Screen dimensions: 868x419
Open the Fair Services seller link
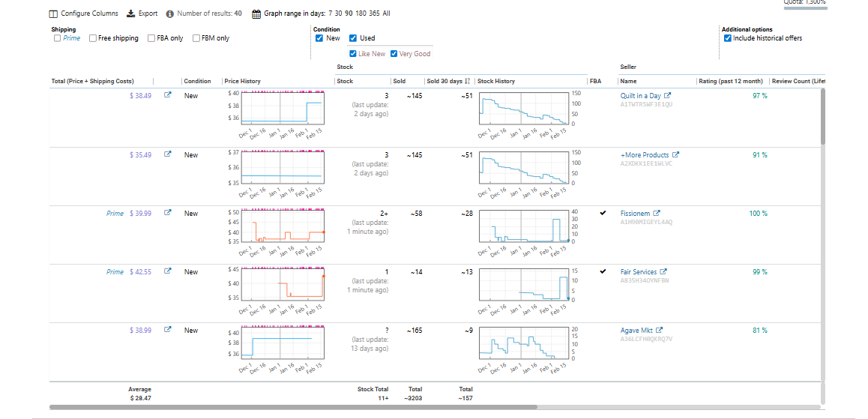tap(638, 272)
